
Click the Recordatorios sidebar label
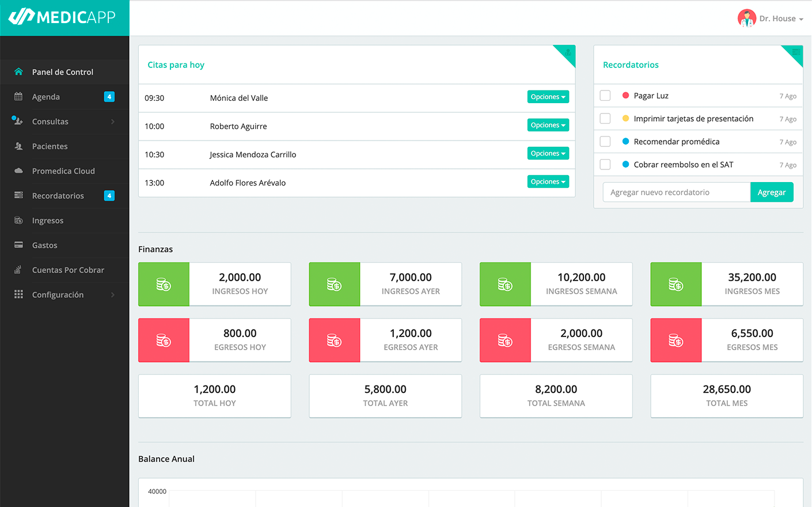(58, 196)
